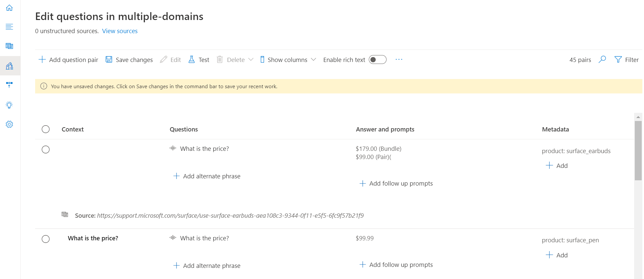The image size is (644, 279).
Task: Open the View sources link
Action: point(120,31)
